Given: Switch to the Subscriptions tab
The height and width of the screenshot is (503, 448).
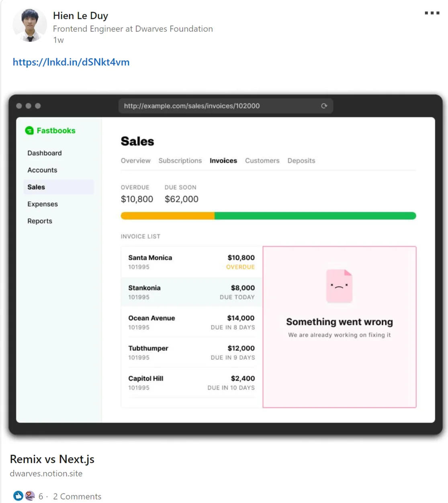Looking at the screenshot, I should click(x=180, y=161).
